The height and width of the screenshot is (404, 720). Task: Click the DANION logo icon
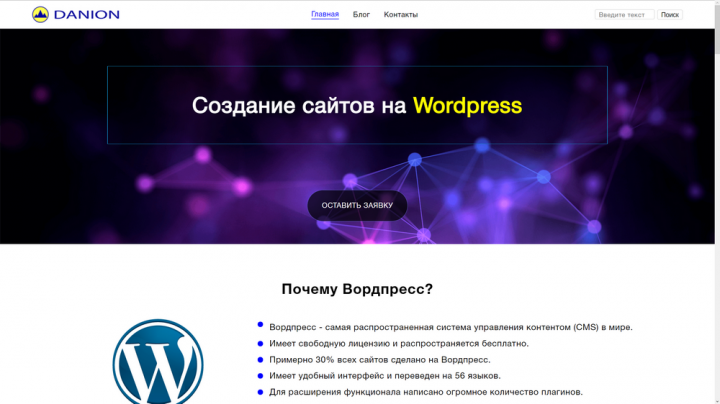[40, 15]
